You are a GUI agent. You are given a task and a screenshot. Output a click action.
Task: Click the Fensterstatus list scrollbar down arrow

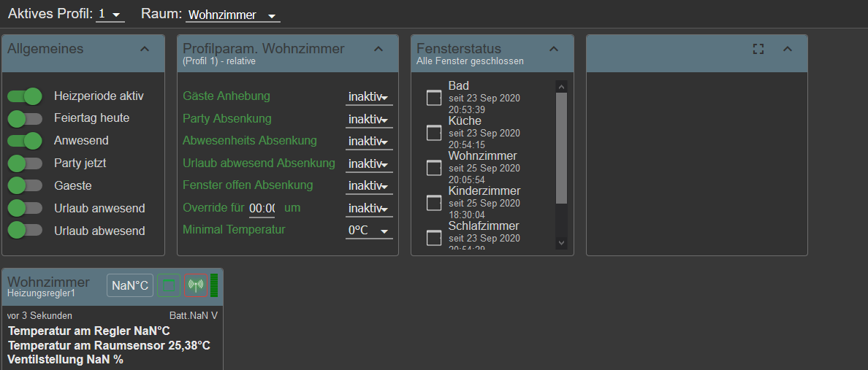pyautogui.click(x=561, y=242)
